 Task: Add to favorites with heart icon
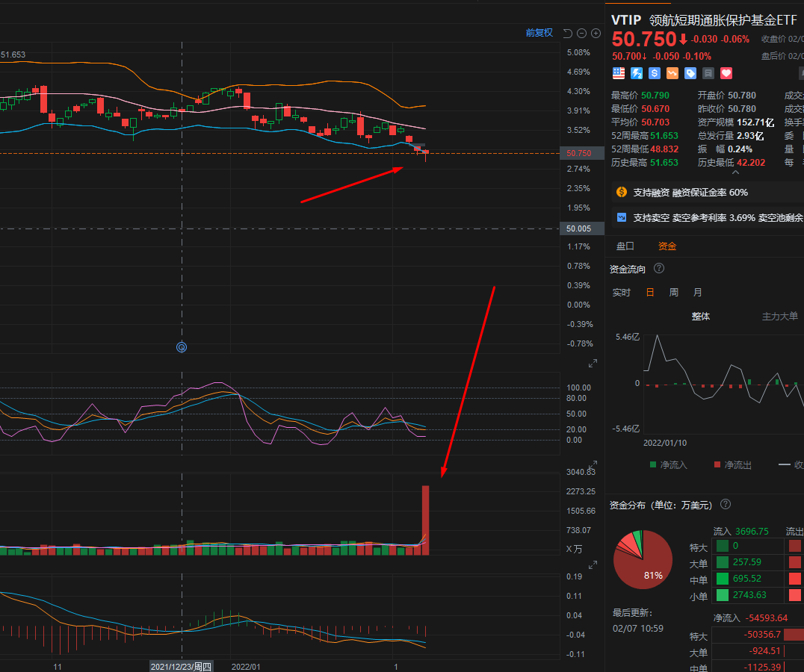[x=726, y=73]
